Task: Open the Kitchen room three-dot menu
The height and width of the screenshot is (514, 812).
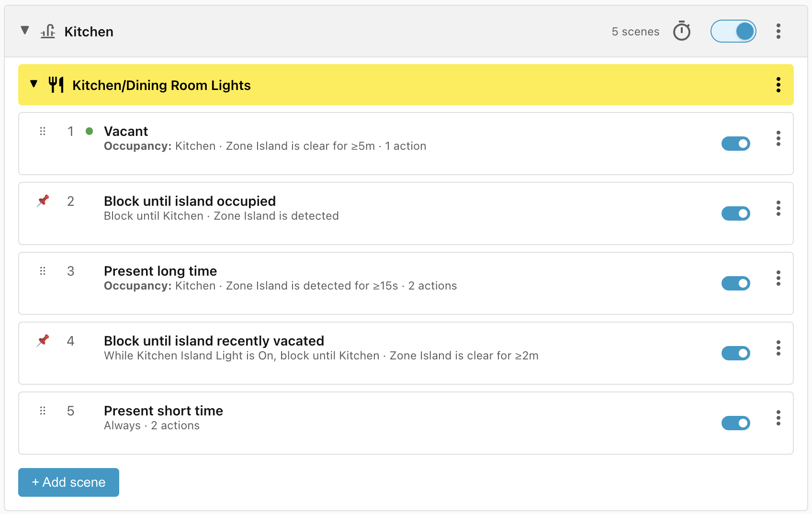Action: click(778, 31)
